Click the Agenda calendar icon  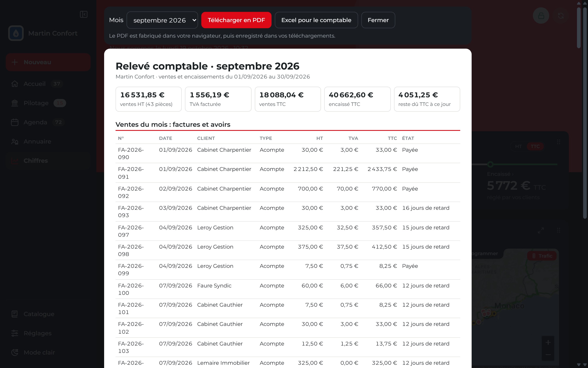pyautogui.click(x=14, y=122)
